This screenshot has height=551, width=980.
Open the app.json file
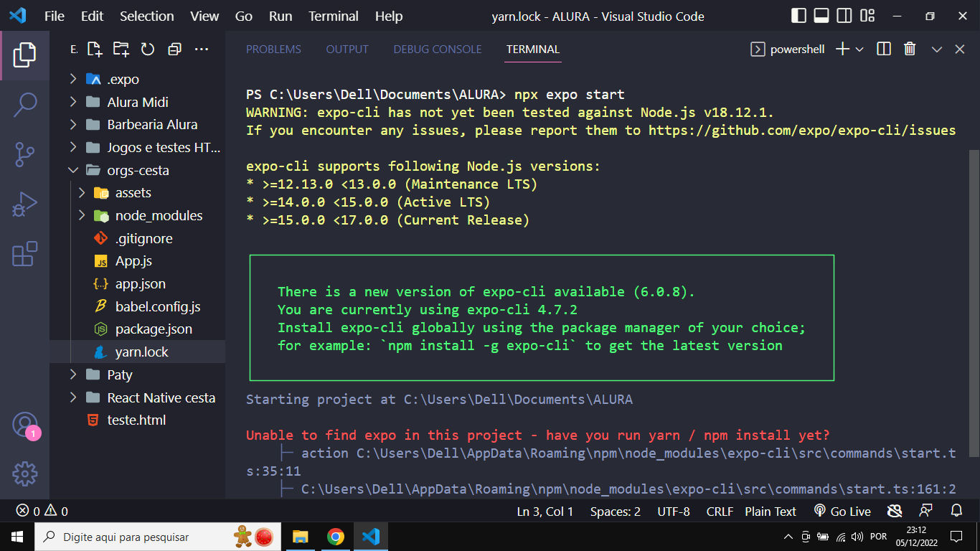click(x=137, y=283)
